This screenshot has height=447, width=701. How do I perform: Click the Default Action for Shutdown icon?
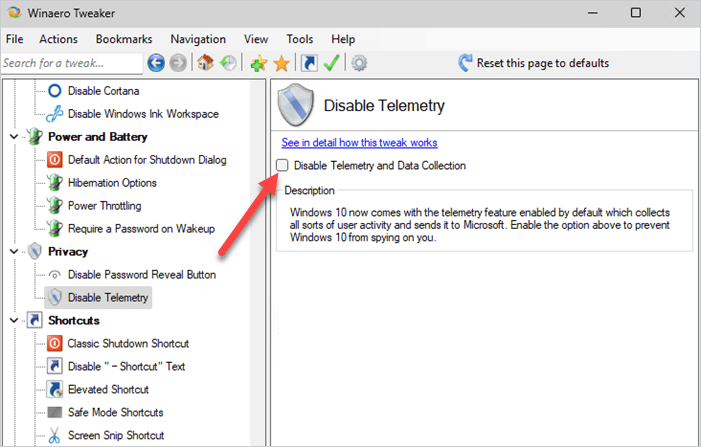55,160
